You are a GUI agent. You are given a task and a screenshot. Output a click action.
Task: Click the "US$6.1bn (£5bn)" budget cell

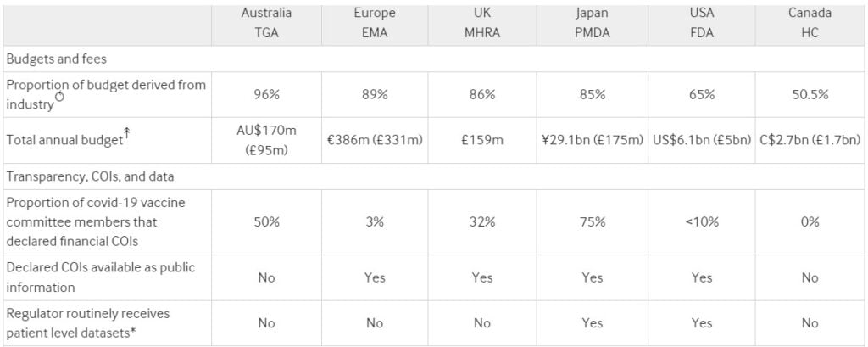[x=700, y=140]
